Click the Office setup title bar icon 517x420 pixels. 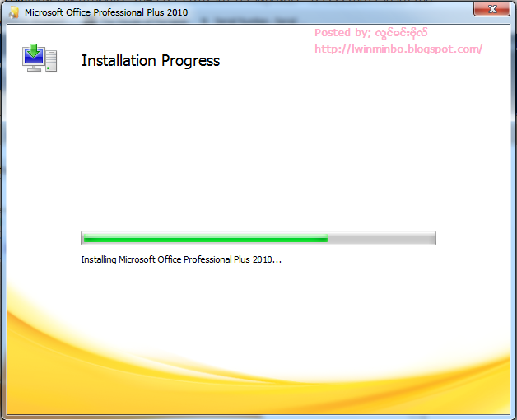13,12
